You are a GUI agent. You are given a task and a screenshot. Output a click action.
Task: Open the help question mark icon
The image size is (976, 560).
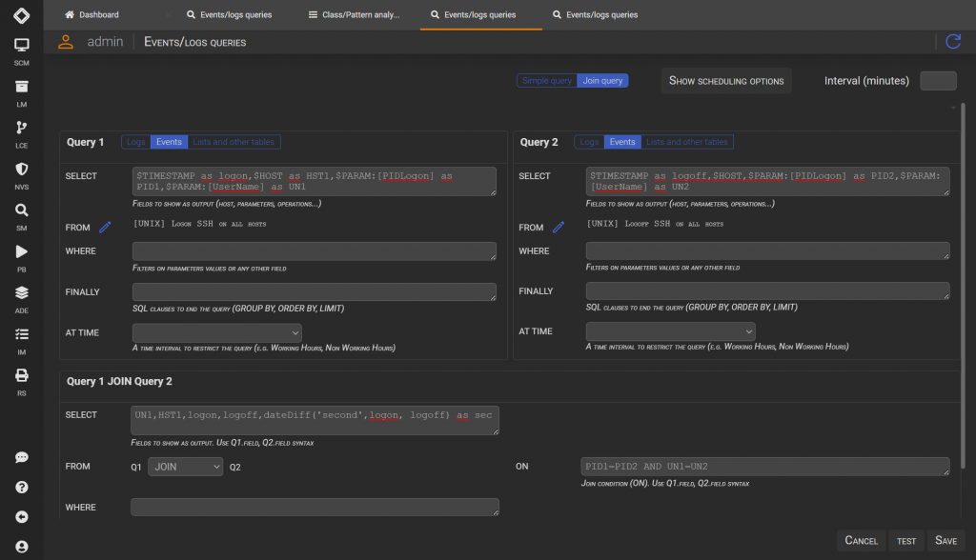21,488
